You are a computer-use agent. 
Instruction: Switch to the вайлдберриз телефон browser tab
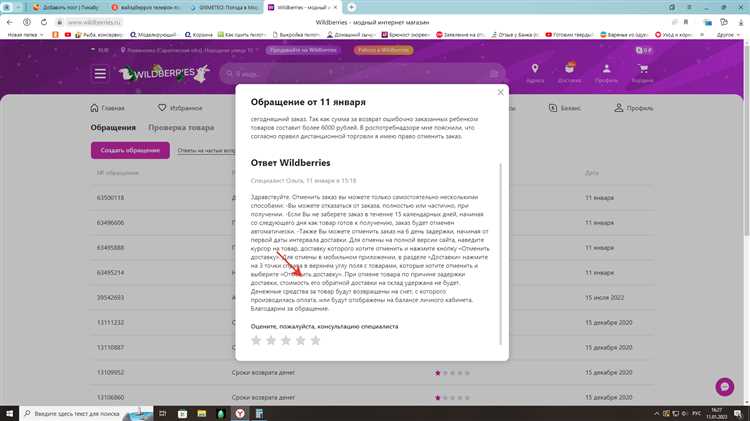(146, 8)
